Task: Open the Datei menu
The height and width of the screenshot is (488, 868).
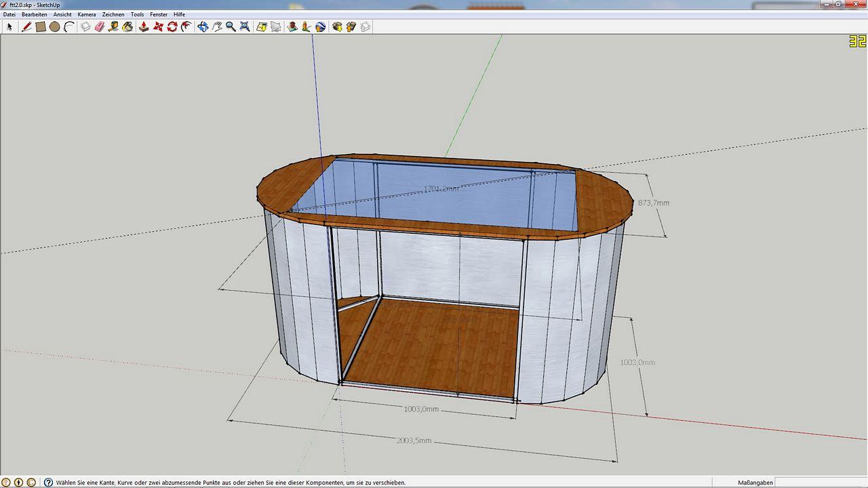Action: (9, 14)
